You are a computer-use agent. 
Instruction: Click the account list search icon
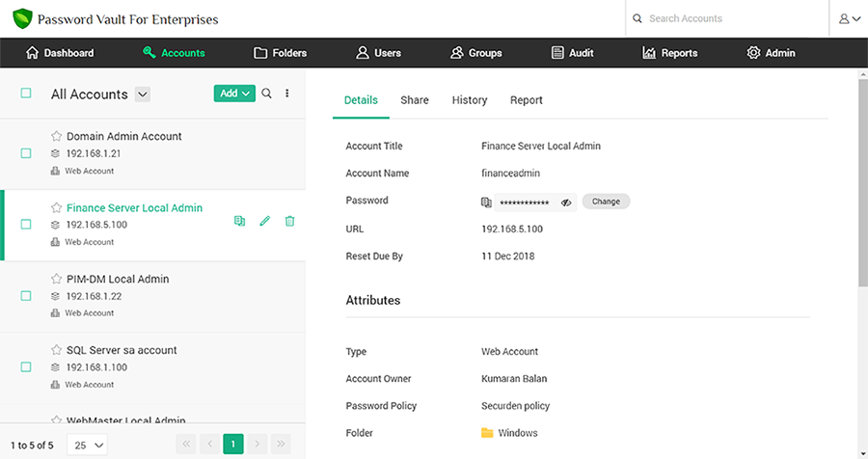click(x=266, y=93)
